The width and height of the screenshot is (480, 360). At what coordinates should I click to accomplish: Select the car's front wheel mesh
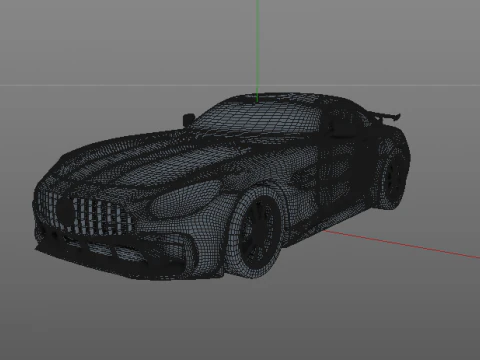(x=254, y=233)
